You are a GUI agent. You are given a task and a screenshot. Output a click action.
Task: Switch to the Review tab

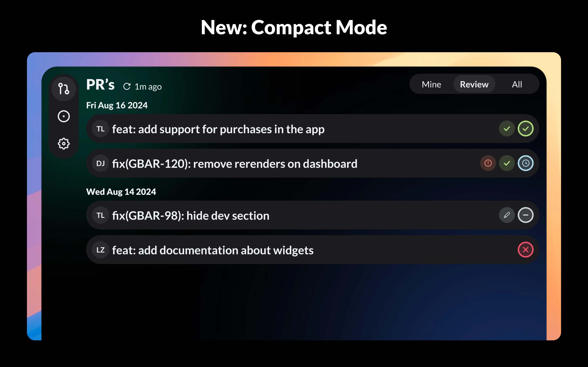tap(474, 84)
